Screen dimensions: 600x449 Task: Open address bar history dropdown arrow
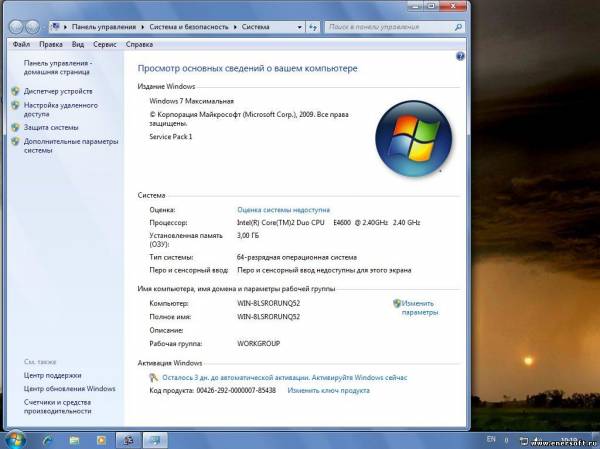[x=300, y=27]
